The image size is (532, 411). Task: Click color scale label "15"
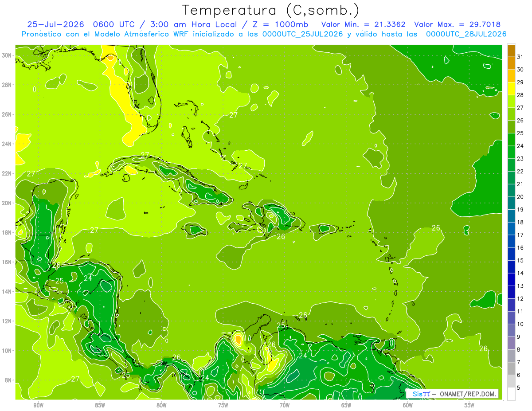(520, 261)
